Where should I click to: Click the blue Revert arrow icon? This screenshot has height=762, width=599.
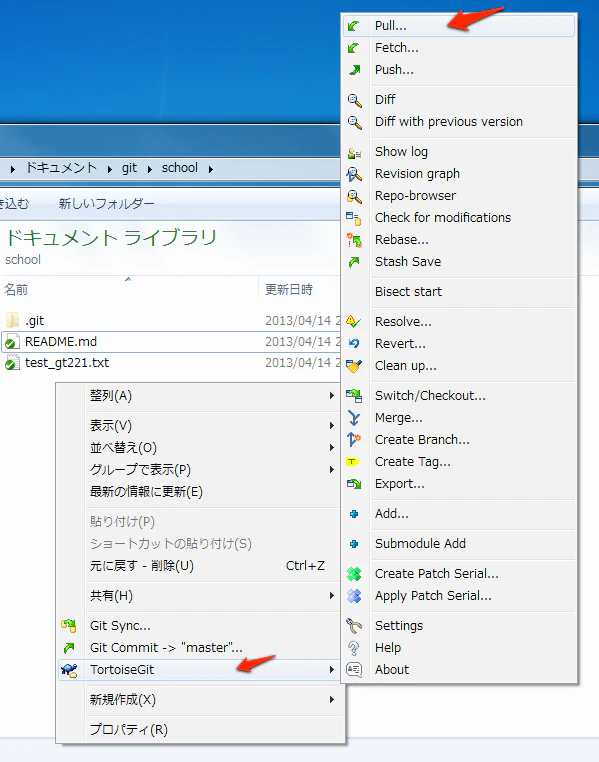tap(354, 344)
